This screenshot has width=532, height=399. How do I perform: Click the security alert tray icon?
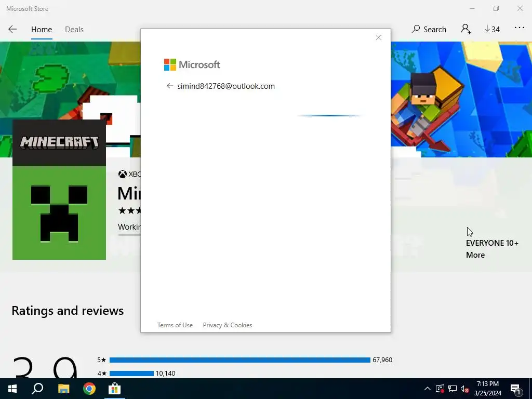tap(440, 389)
